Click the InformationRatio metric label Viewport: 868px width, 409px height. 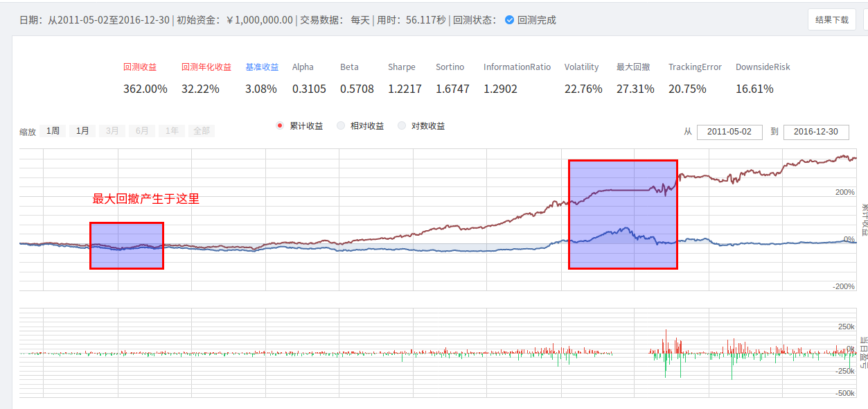click(x=517, y=67)
